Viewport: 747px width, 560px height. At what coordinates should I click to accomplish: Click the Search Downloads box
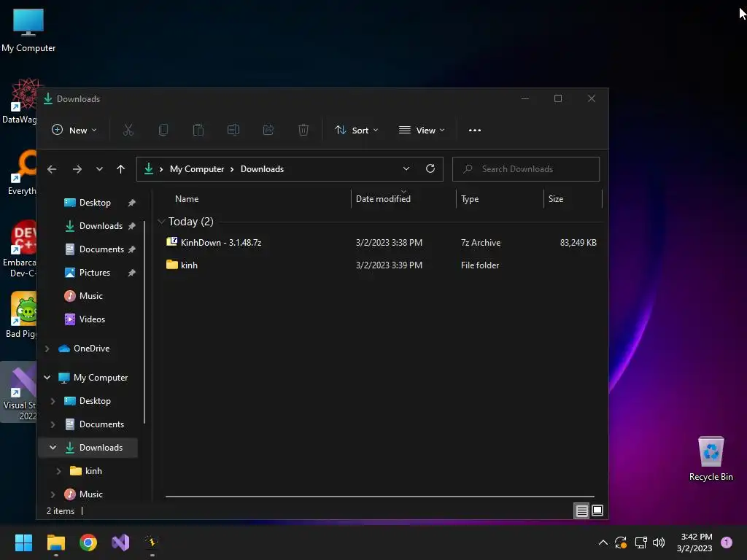[525, 169]
